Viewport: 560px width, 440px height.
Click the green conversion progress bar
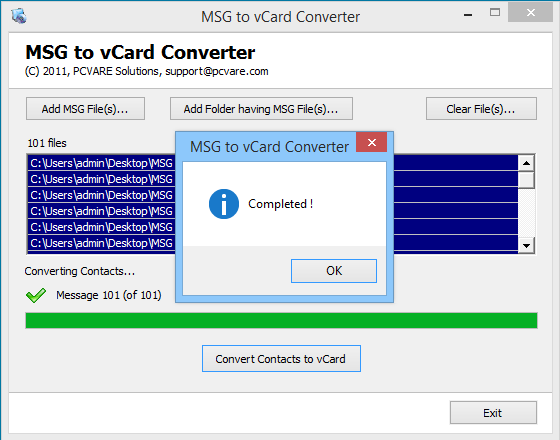coord(281,320)
